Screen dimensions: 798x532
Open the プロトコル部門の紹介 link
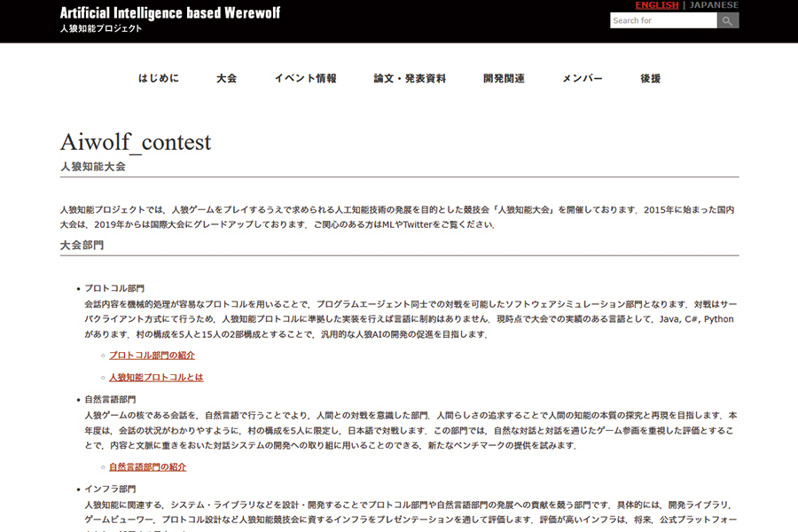[x=153, y=354]
